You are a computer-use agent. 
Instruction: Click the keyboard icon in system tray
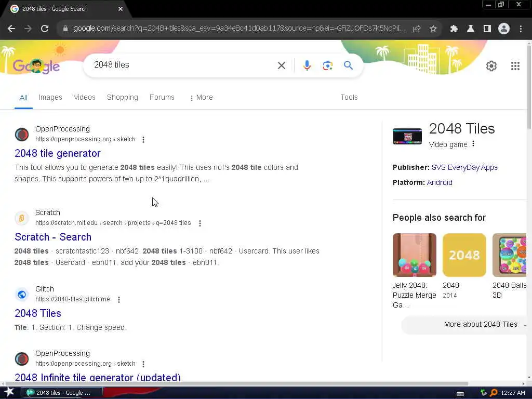460,394
